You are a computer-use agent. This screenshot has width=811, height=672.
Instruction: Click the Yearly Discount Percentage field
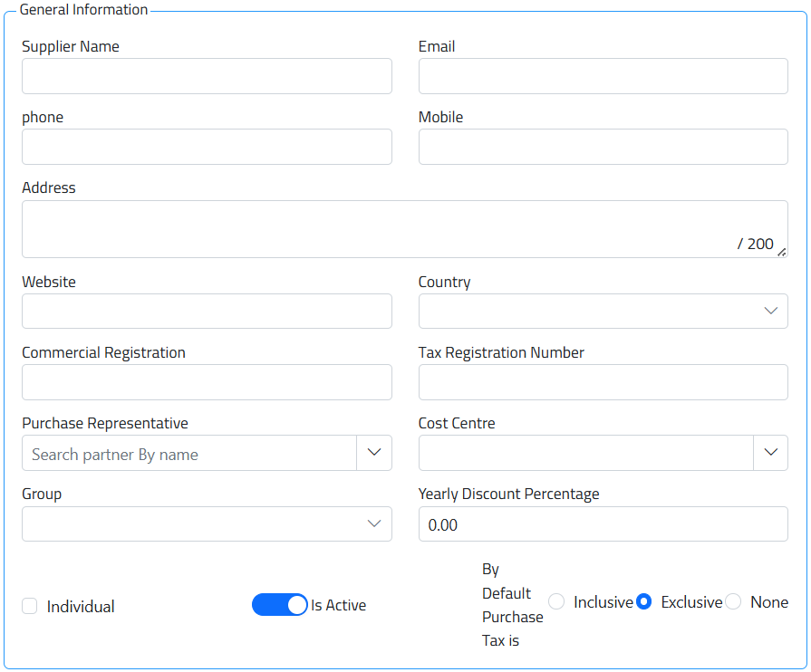pyautogui.click(x=603, y=524)
